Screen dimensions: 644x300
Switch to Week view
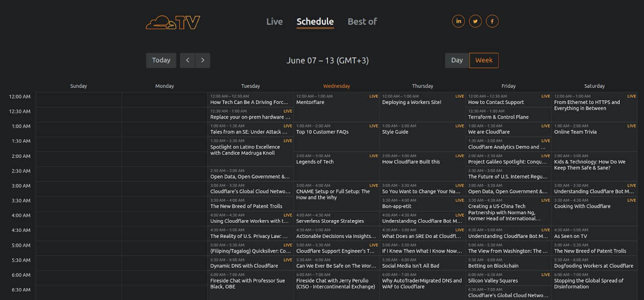point(484,60)
